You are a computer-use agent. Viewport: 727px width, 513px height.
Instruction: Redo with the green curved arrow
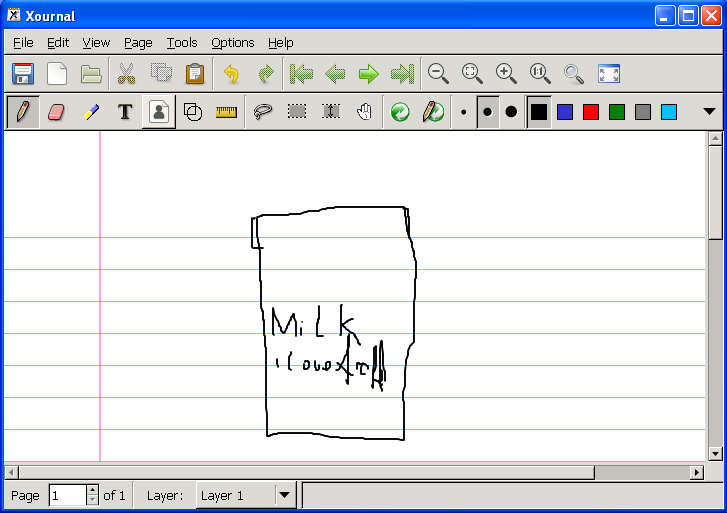(265, 74)
